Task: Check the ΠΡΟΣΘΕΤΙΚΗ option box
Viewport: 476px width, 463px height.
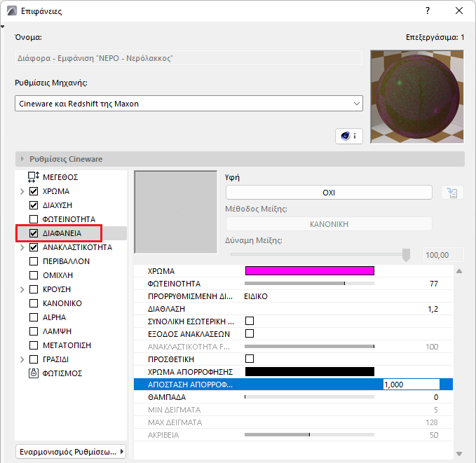Action: 250,359
